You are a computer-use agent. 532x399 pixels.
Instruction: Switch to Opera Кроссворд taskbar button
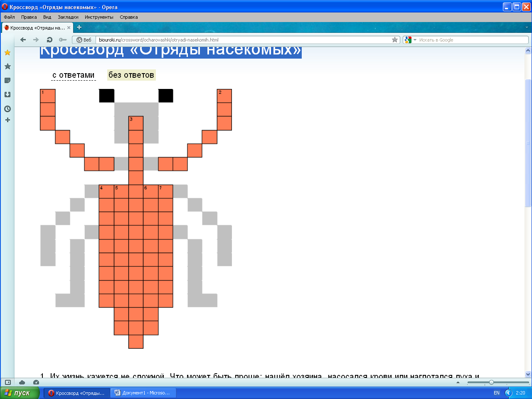[77, 393]
